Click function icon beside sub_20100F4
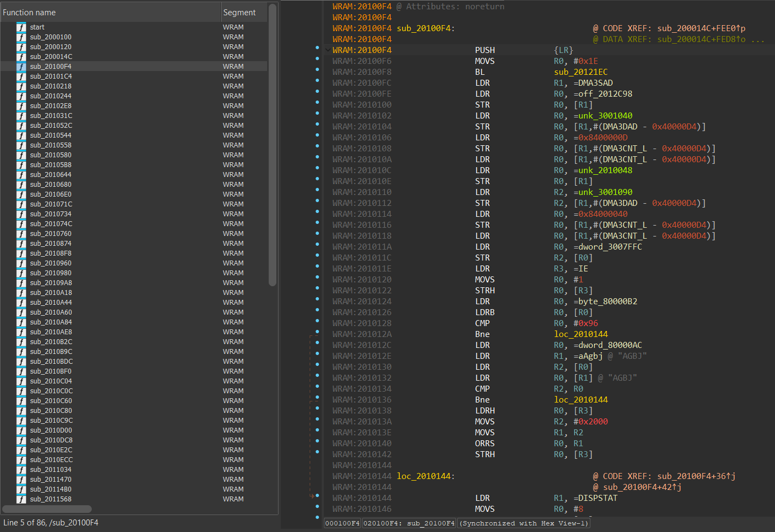Screen dimensions: 775x532 [21, 67]
